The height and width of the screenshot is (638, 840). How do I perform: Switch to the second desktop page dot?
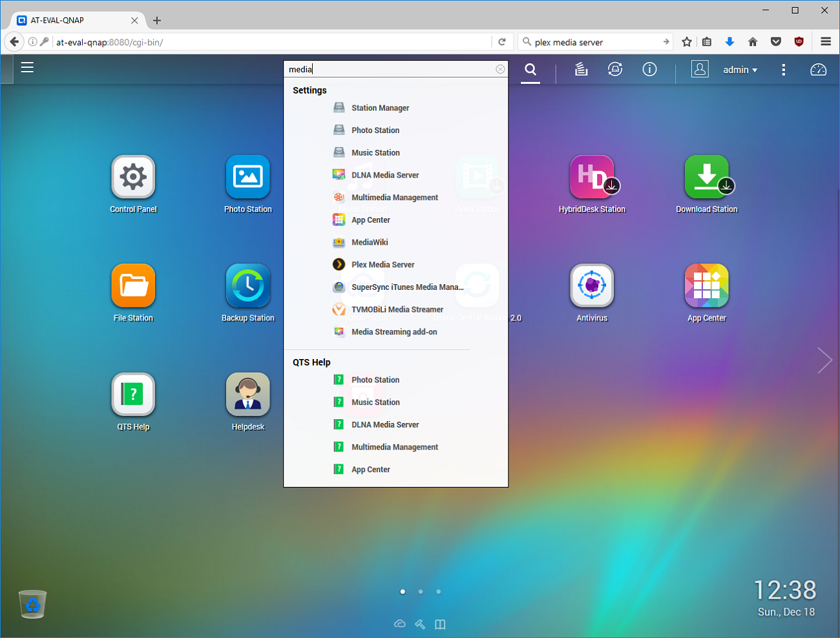coord(421,592)
